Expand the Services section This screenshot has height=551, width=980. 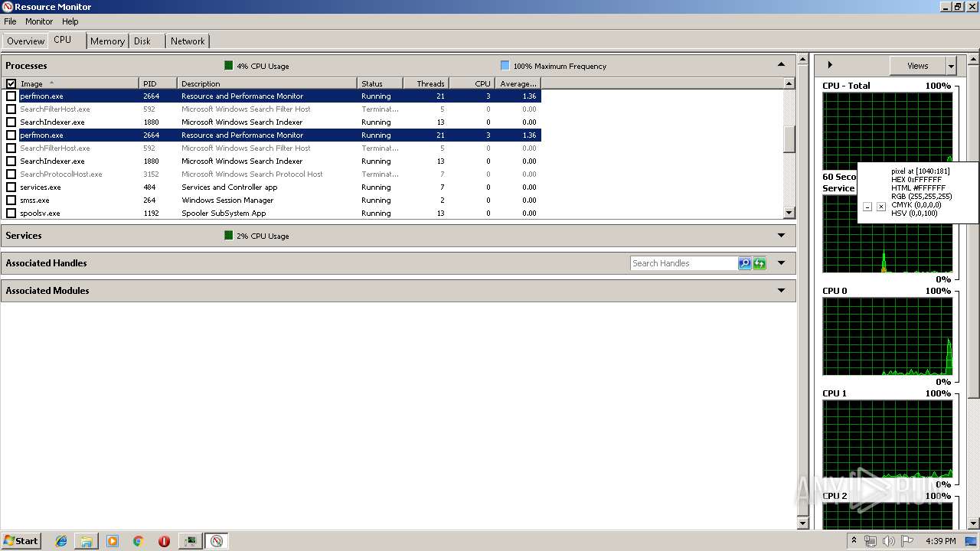pyautogui.click(x=781, y=236)
